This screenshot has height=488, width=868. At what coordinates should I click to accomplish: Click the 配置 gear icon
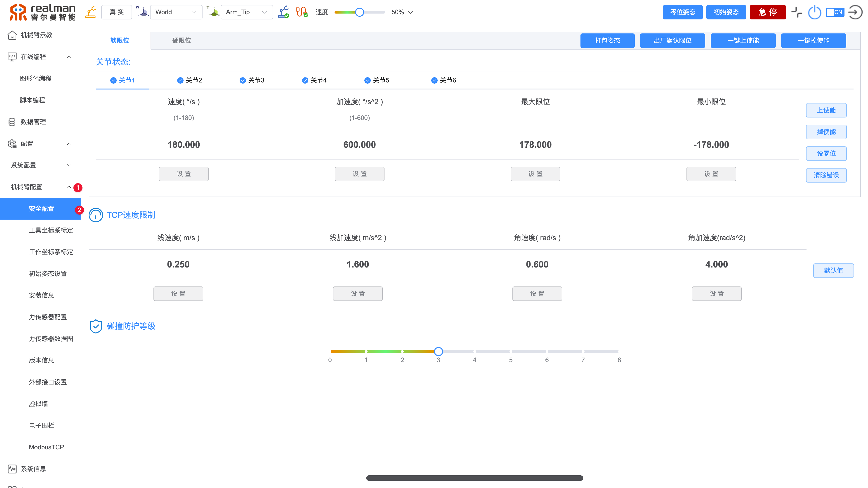(12, 143)
